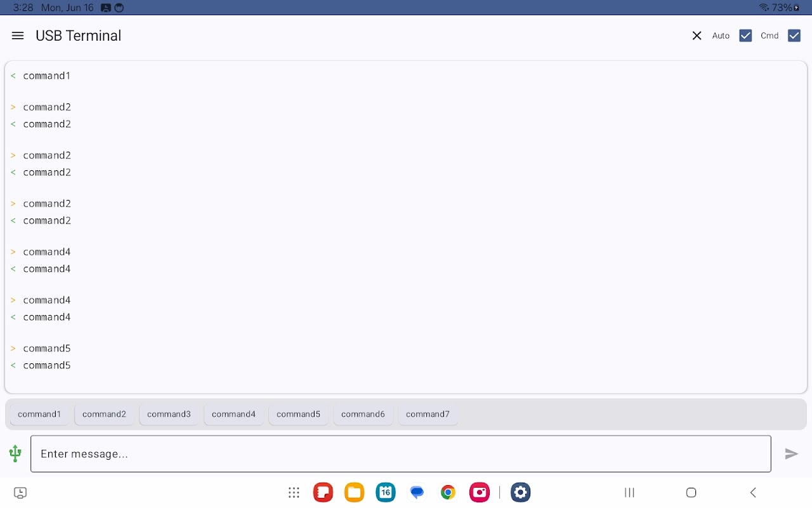Tap the command2 shortcut button
This screenshot has height=508, width=812.
[x=104, y=414]
